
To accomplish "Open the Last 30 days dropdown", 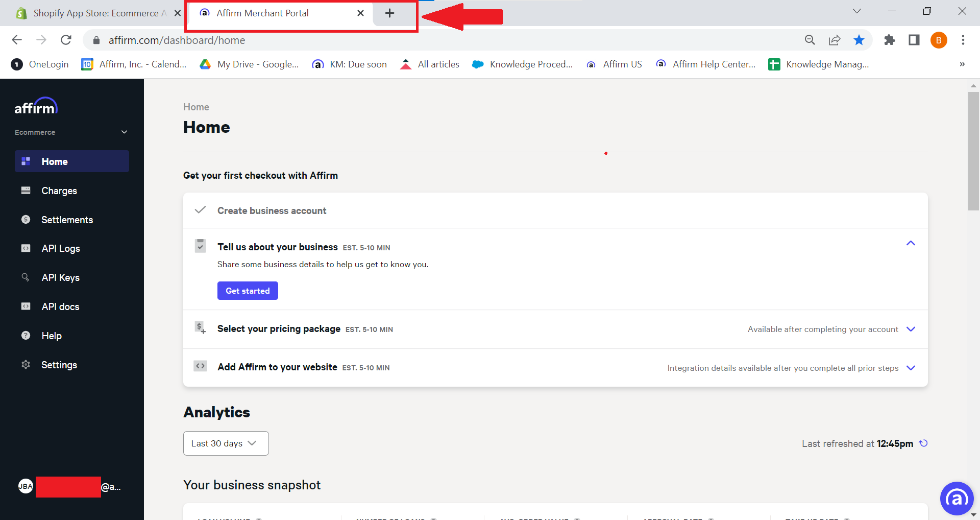I will pyautogui.click(x=226, y=443).
